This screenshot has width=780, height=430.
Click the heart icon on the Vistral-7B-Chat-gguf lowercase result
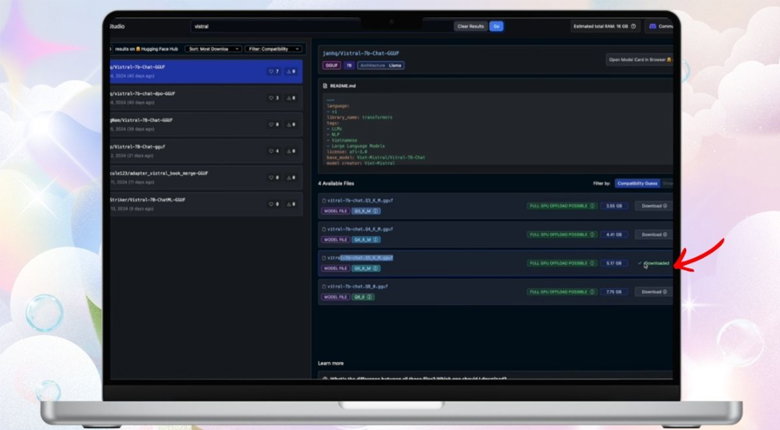tap(271, 151)
